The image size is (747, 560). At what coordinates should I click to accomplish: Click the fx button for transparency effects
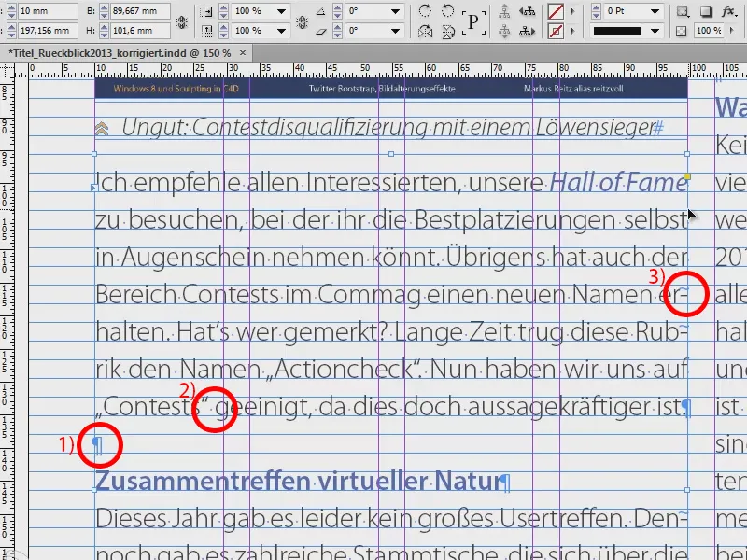727,12
